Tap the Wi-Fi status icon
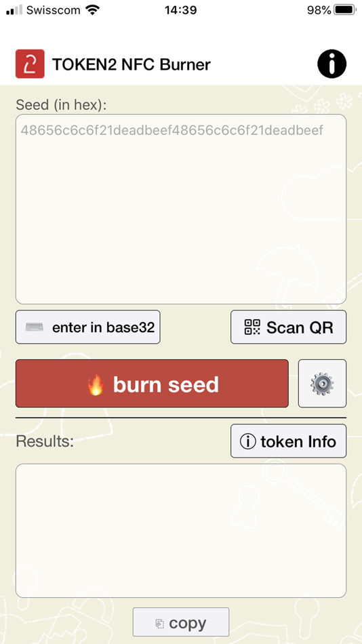The height and width of the screenshot is (644, 362). tap(94, 10)
